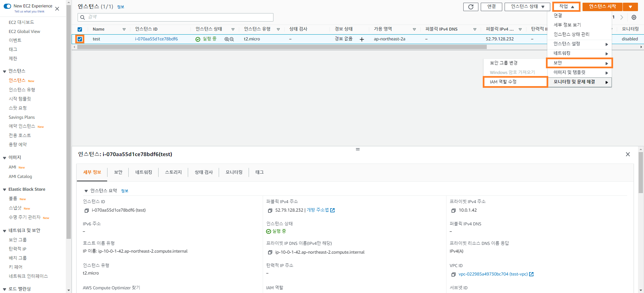The image size is (644, 293).
Task: Click the zoom-in magnifier in test row
Action: pyautogui.click(x=227, y=39)
